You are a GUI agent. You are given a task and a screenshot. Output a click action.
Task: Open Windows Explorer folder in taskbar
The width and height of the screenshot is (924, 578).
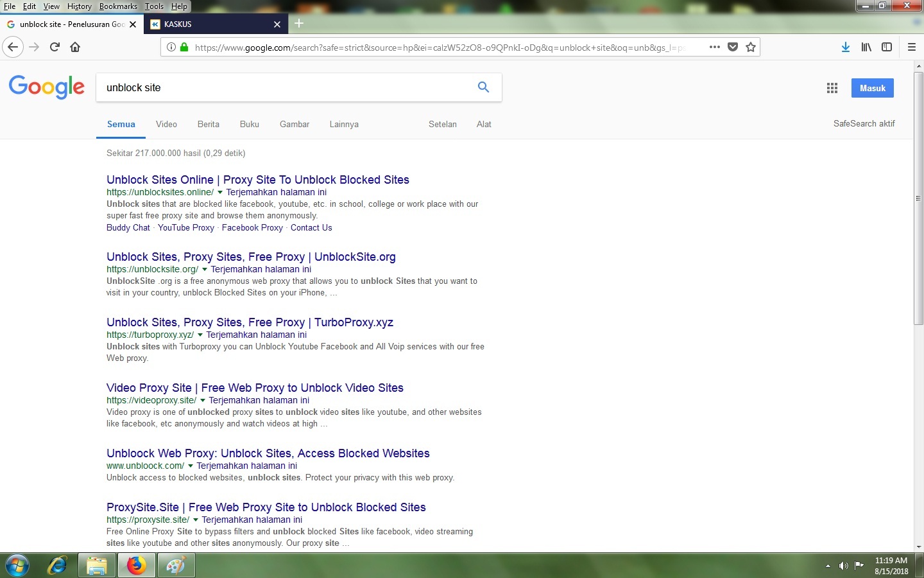97,566
